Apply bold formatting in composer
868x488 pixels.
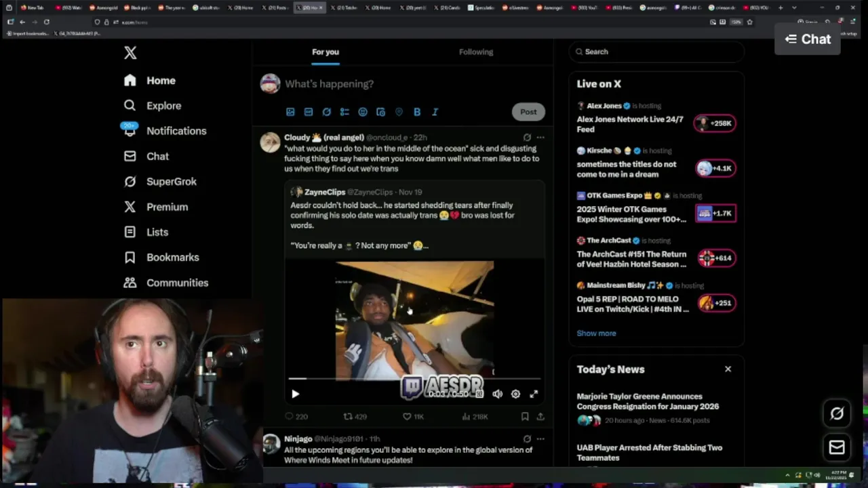(417, 112)
